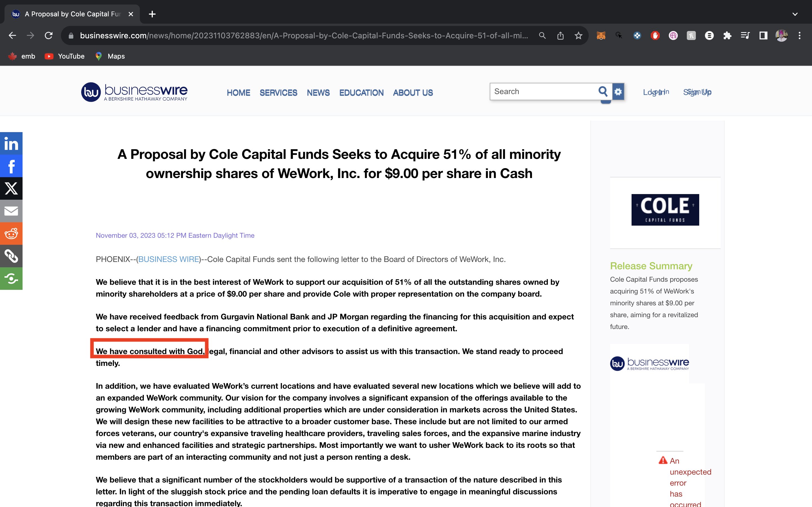Click the Cole Capital Funds logo thumbnail

pyautogui.click(x=665, y=210)
